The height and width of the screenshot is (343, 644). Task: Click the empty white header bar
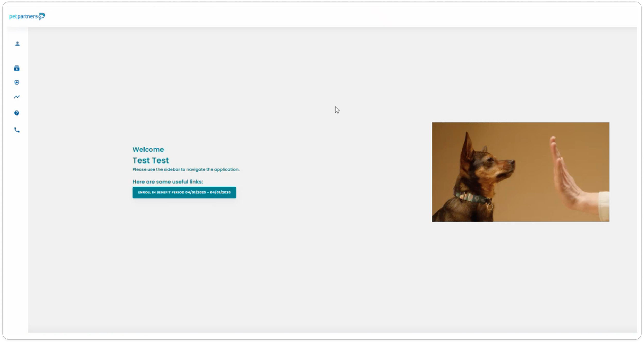point(335,16)
